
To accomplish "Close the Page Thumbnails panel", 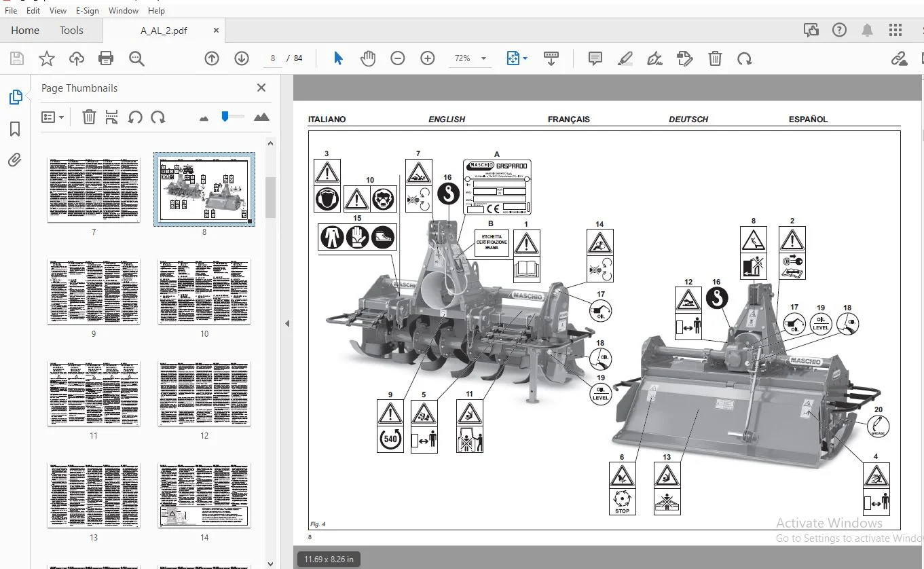I will [x=261, y=88].
